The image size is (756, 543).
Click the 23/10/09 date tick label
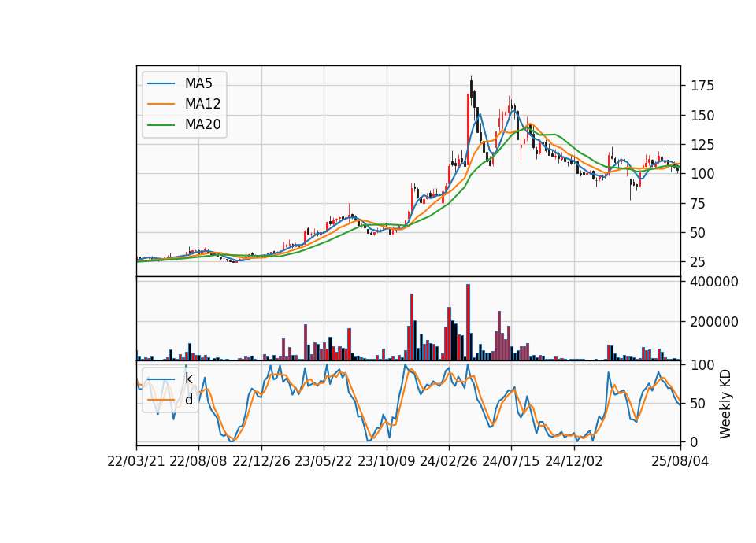click(386, 461)
